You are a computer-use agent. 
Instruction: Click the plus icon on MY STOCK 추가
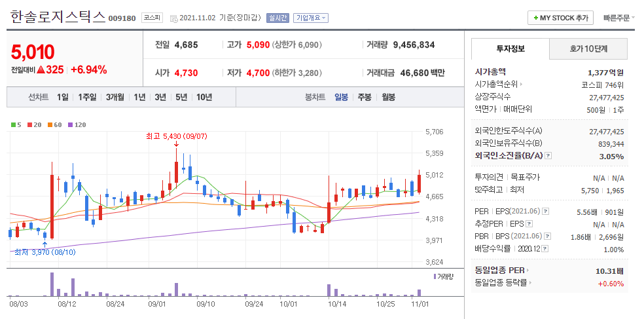[x=535, y=18]
